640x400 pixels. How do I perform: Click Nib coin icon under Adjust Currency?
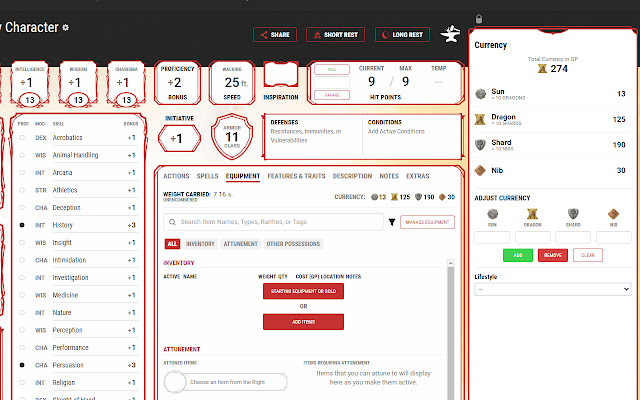613,214
